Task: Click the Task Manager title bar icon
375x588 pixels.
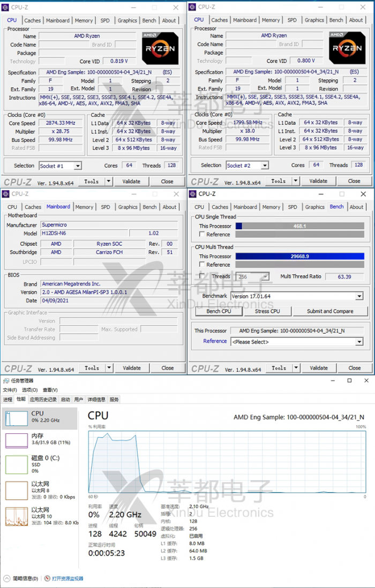Action: [6, 381]
